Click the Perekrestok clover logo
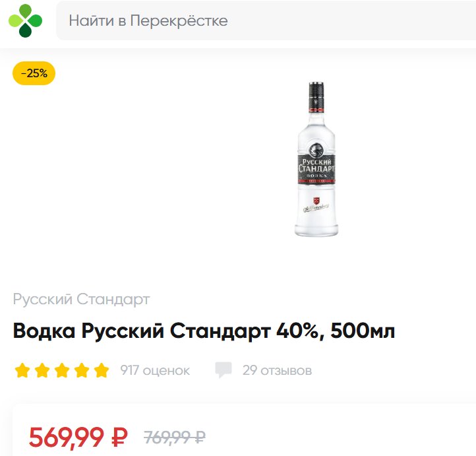 coord(25,20)
